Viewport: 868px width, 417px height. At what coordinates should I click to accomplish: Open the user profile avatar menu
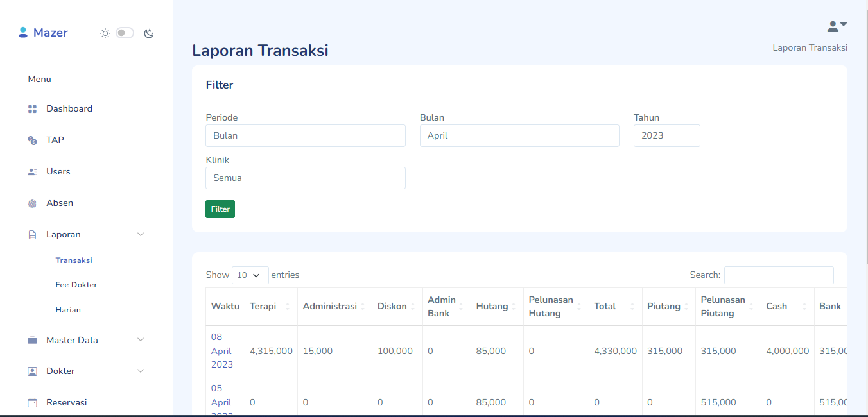837,26
